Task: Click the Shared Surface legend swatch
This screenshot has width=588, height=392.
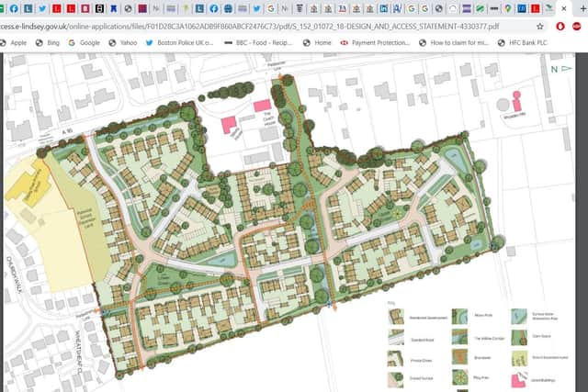Action: coord(396,379)
